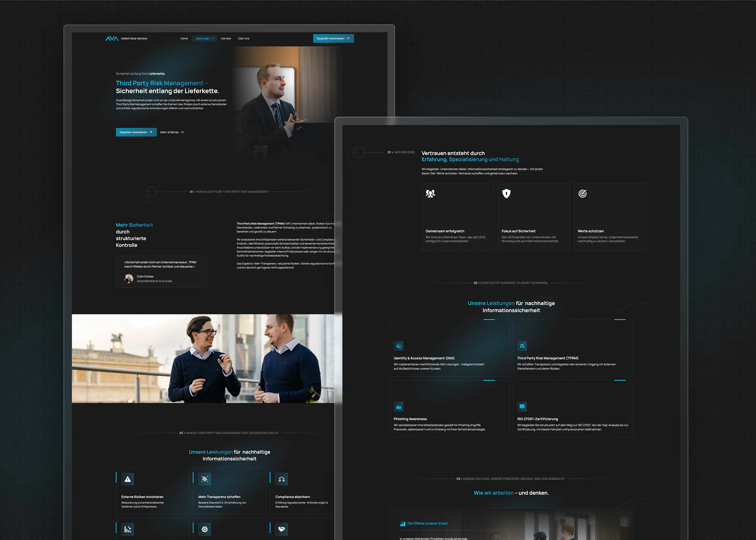Viewport: 756px width, 540px height.
Task: Click the gear icon in the bottom card row
Action: tap(205, 529)
